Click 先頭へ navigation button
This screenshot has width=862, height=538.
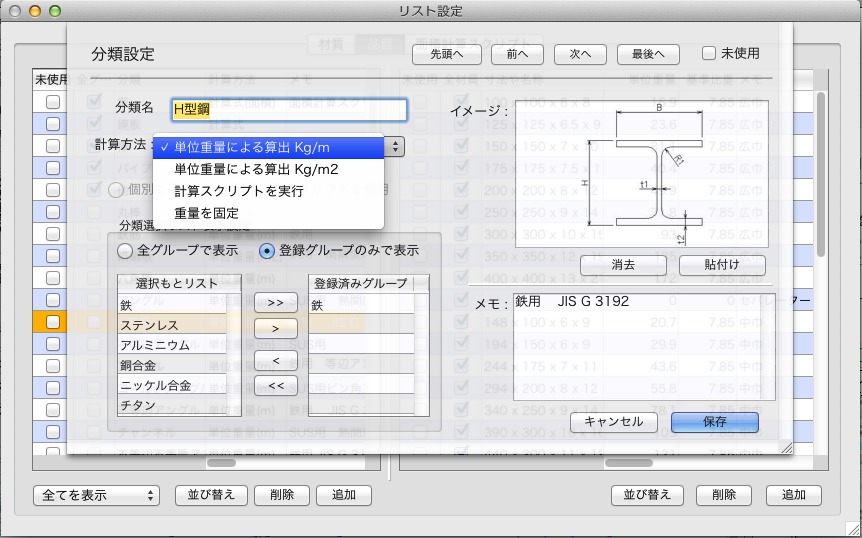point(447,54)
